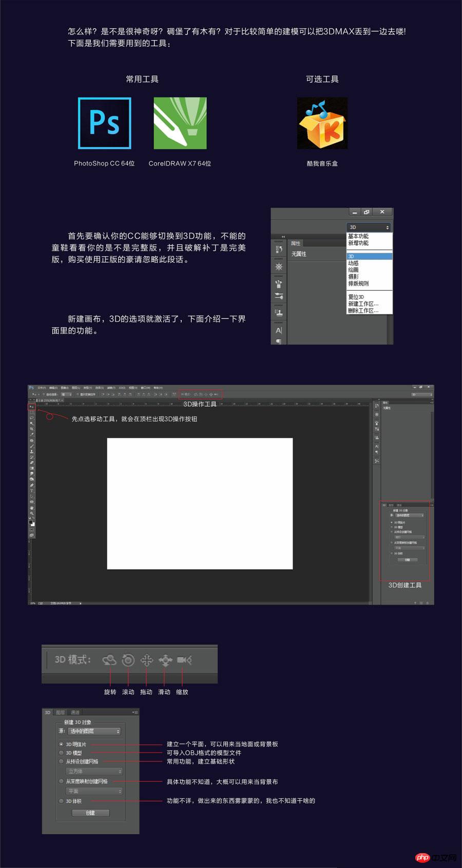This screenshot has height=868, width=462.
Task: Switch to the '属性' panel tab
Action: 296,243
